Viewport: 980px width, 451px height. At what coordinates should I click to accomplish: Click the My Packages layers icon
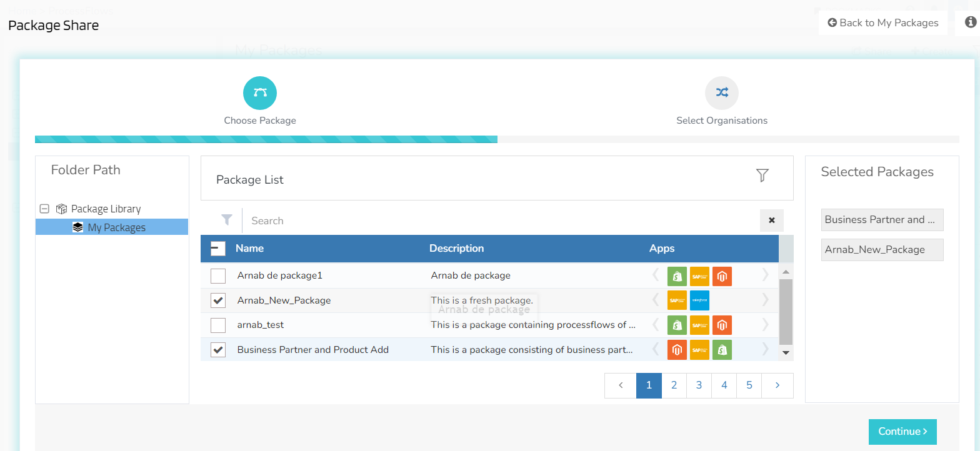pos(77,227)
